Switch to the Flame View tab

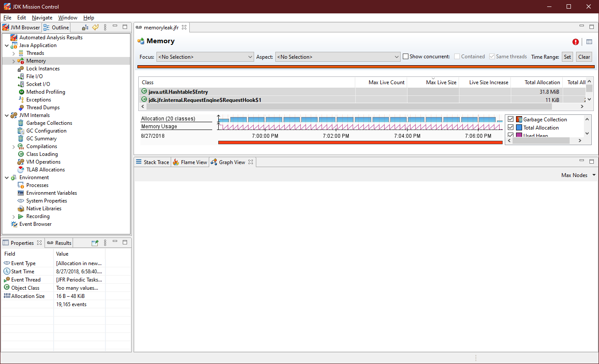click(190, 162)
